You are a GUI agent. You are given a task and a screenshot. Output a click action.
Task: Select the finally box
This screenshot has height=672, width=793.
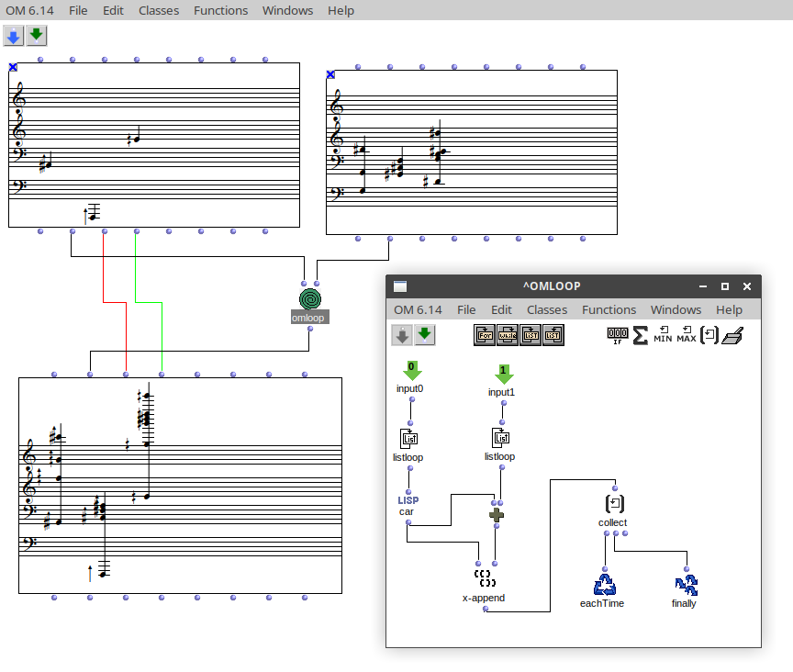pyautogui.click(x=687, y=585)
